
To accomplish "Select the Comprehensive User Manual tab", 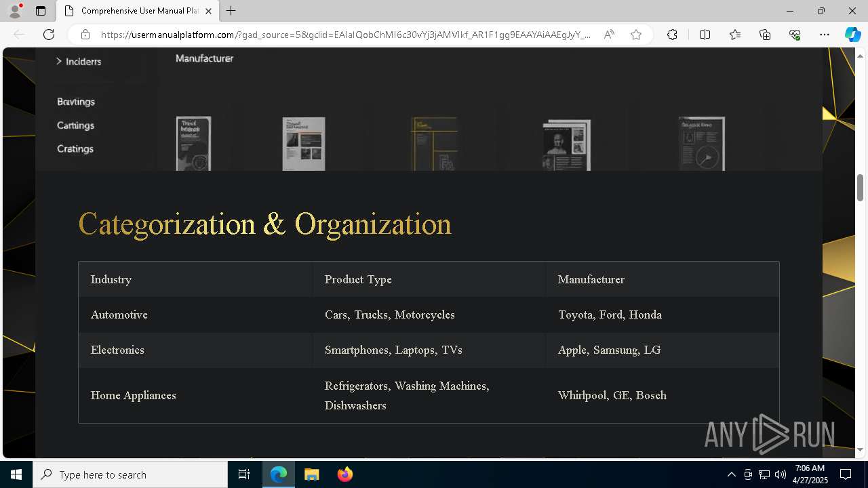I will (x=137, y=11).
